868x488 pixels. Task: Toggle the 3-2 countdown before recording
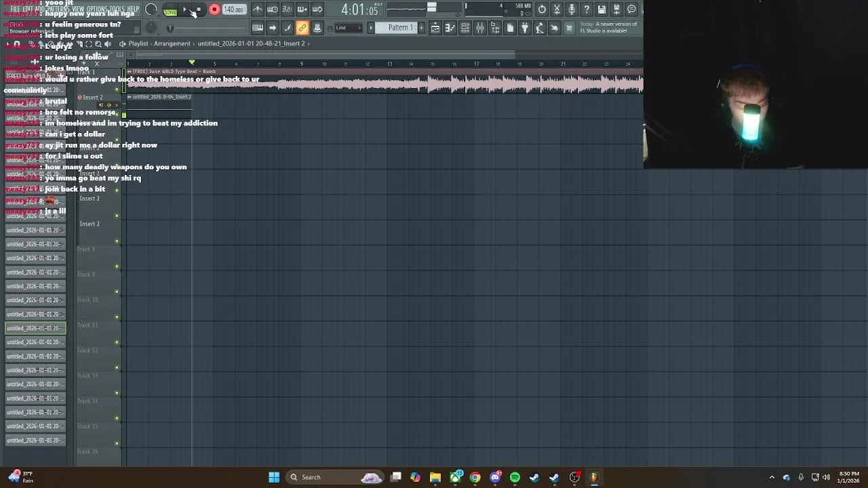[287, 9]
